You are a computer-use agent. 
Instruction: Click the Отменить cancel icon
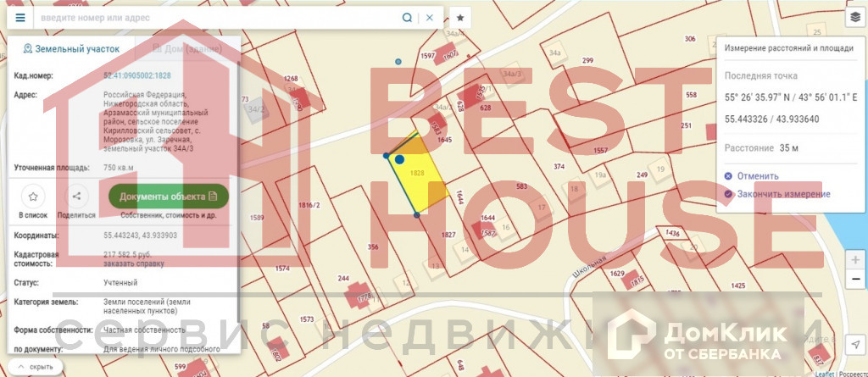tap(728, 176)
